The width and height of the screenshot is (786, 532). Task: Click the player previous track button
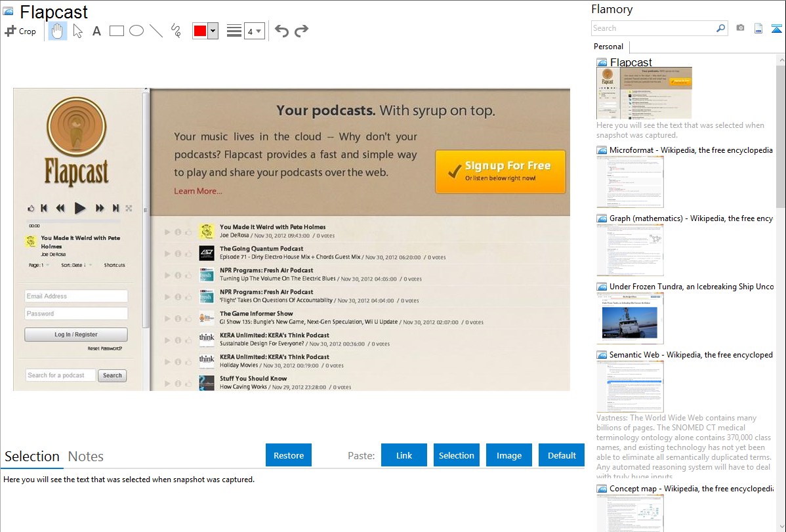44,208
